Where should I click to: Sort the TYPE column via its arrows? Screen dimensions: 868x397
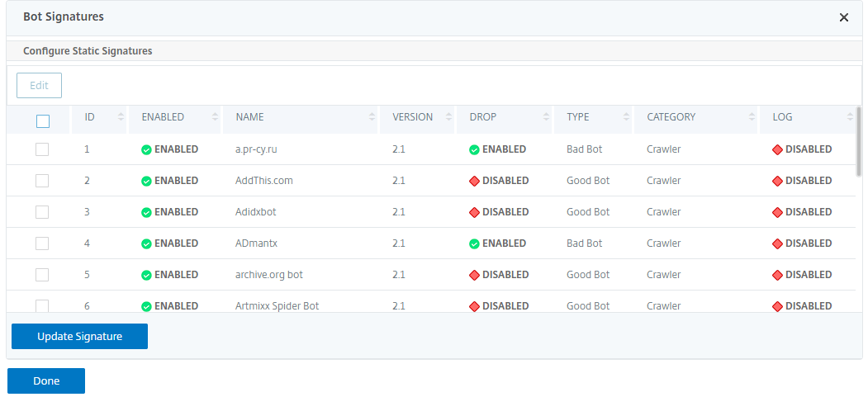626,116
